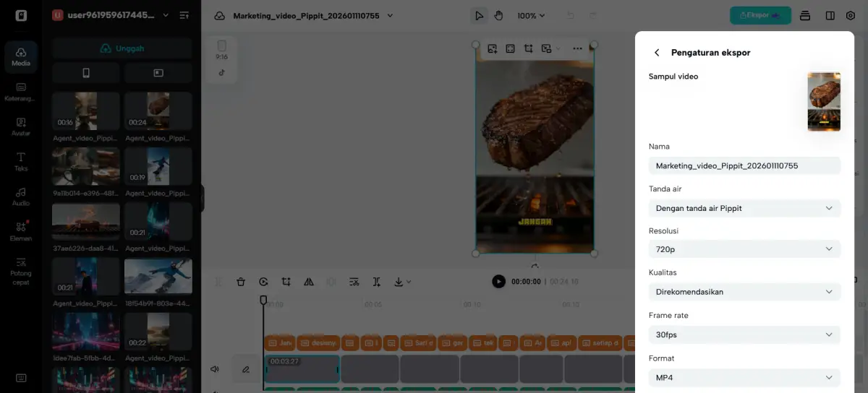Image resolution: width=868 pixels, height=393 pixels.
Task: Click the Unggah upload button
Action: tap(122, 48)
